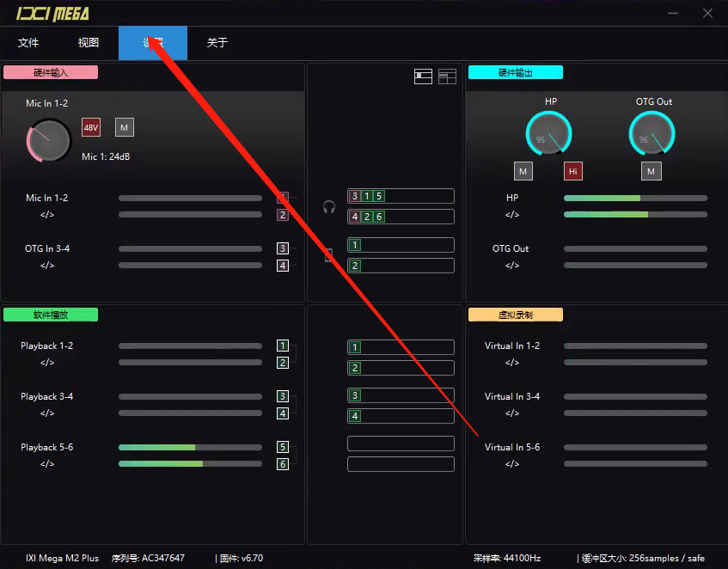Click the Playback 5-6 upper level meter
This screenshot has height=569, width=728.
point(190,448)
